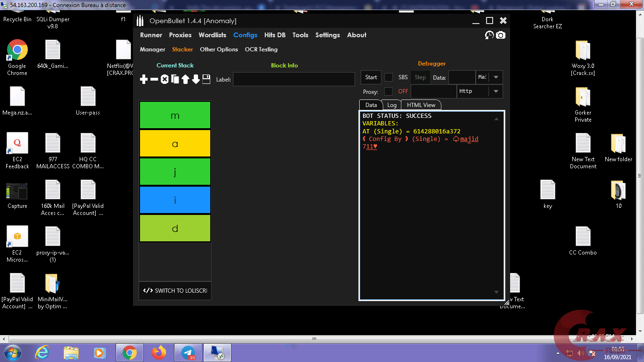Image resolution: width=644 pixels, height=362 pixels.
Task: Click the remove block minus icon
Action: (154, 80)
